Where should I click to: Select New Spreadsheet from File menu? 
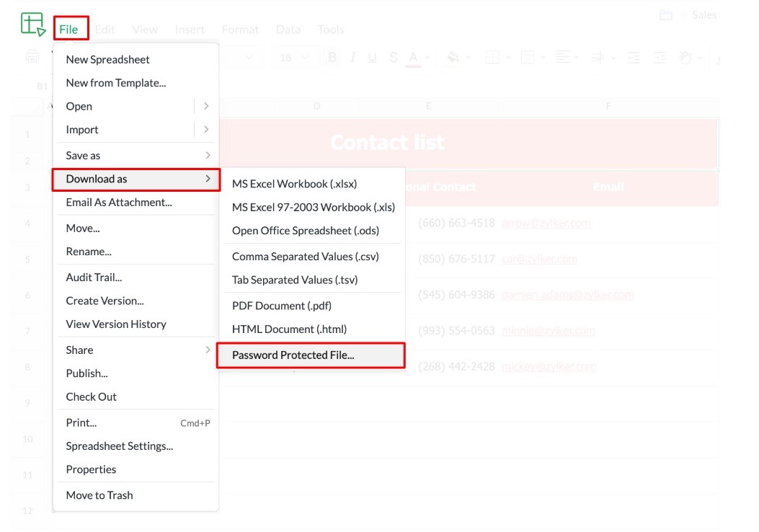click(x=136, y=60)
